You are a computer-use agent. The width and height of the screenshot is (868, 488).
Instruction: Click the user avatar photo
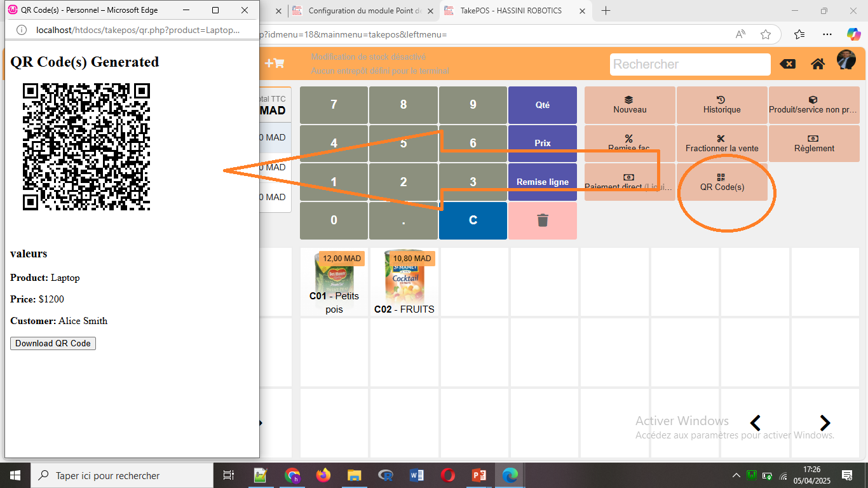coord(846,60)
